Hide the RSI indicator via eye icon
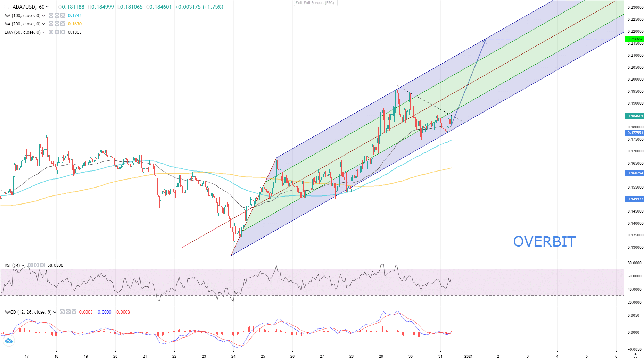This screenshot has width=644, height=358. coord(31,265)
